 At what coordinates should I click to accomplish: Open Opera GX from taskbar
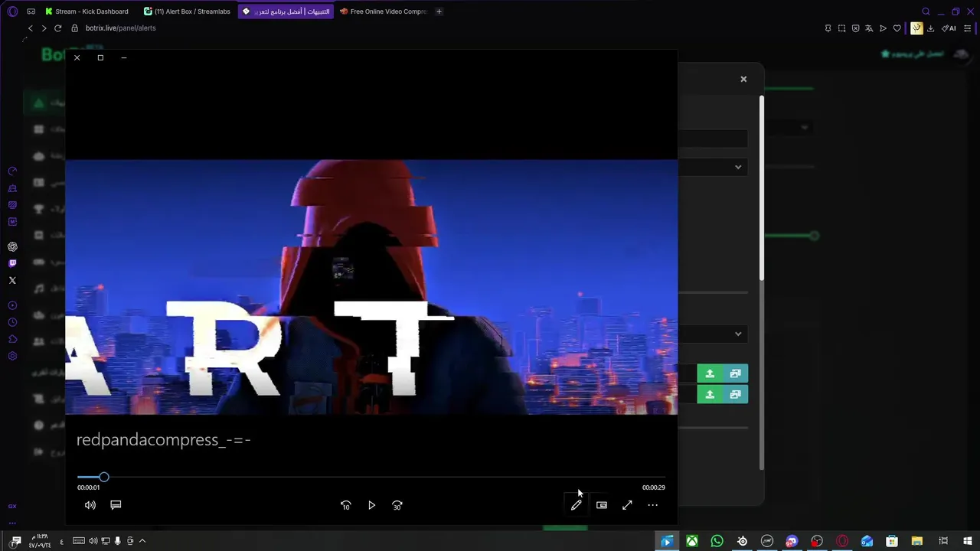click(x=842, y=541)
